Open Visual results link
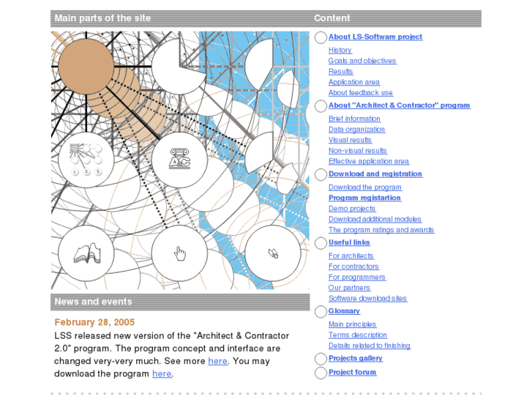The image size is (532, 399). 350,140
